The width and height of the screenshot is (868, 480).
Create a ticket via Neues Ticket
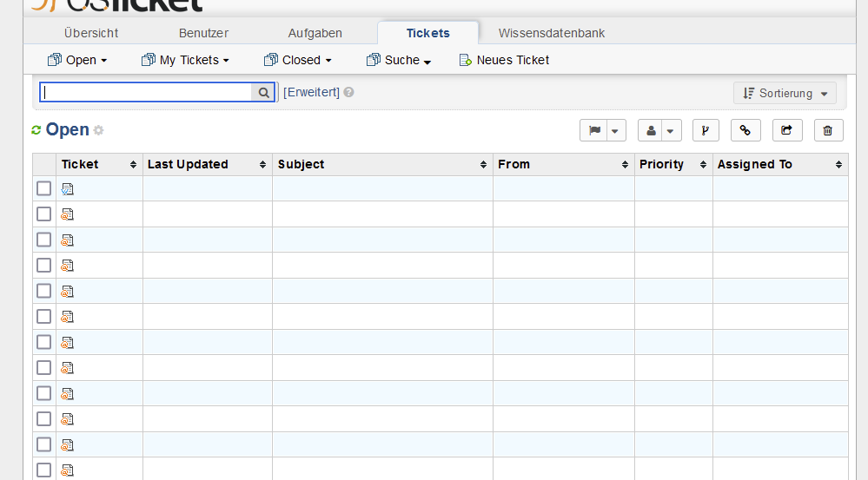click(504, 60)
